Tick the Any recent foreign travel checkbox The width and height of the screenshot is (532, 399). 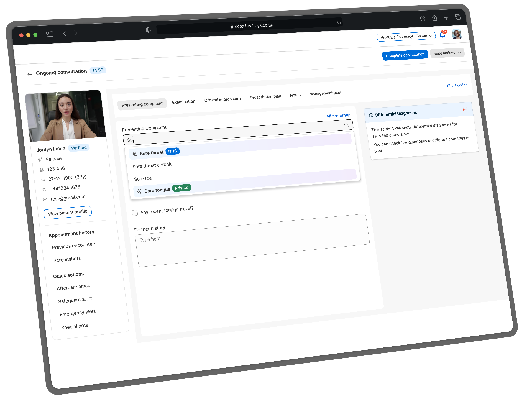coord(135,213)
